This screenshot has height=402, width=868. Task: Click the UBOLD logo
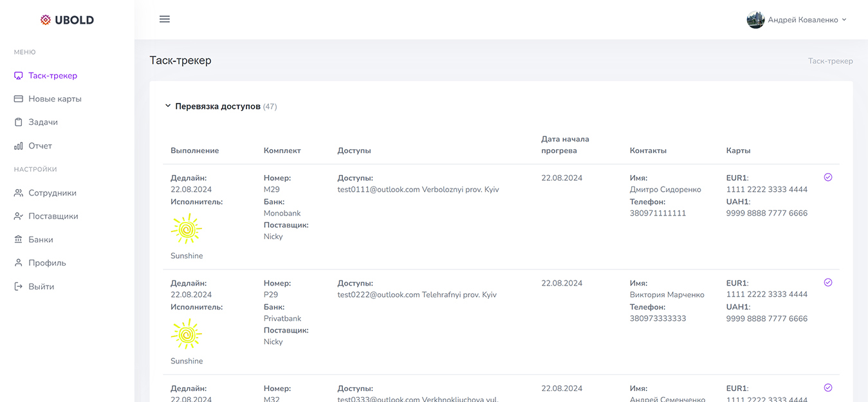[x=67, y=20]
